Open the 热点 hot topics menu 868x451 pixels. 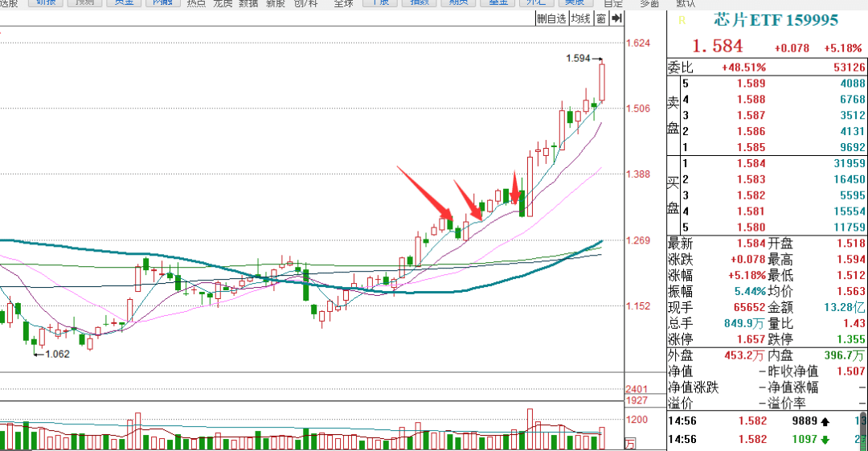point(195,3)
